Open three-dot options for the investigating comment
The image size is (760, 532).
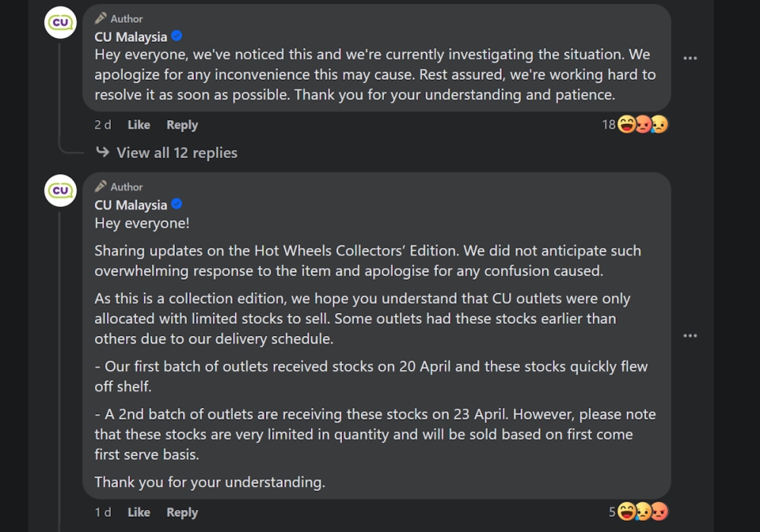coord(690,58)
